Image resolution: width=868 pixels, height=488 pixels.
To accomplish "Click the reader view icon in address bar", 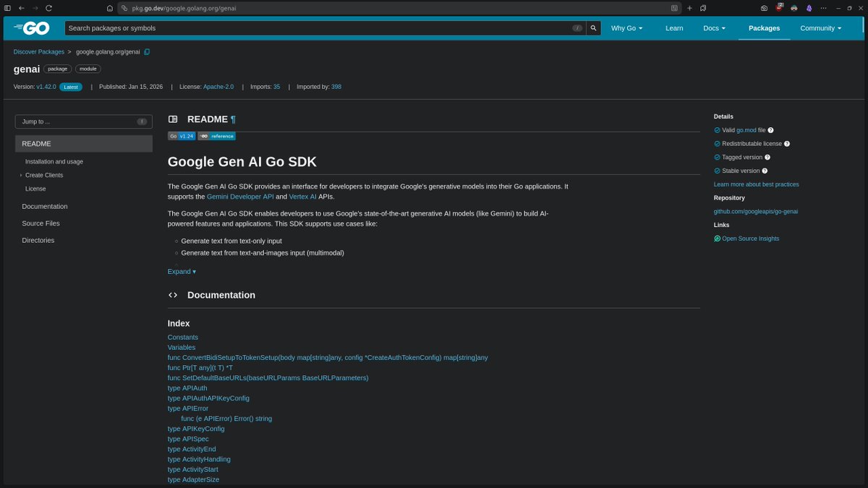I will click(674, 8).
